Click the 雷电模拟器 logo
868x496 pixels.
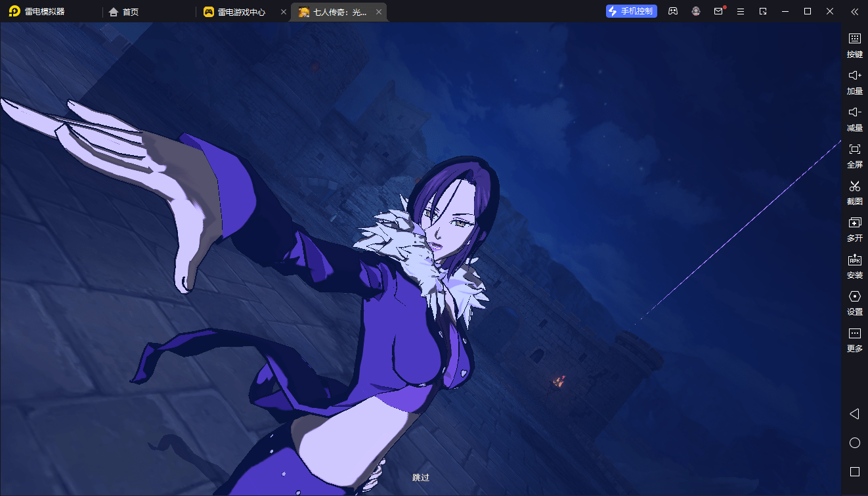tap(37, 11)
